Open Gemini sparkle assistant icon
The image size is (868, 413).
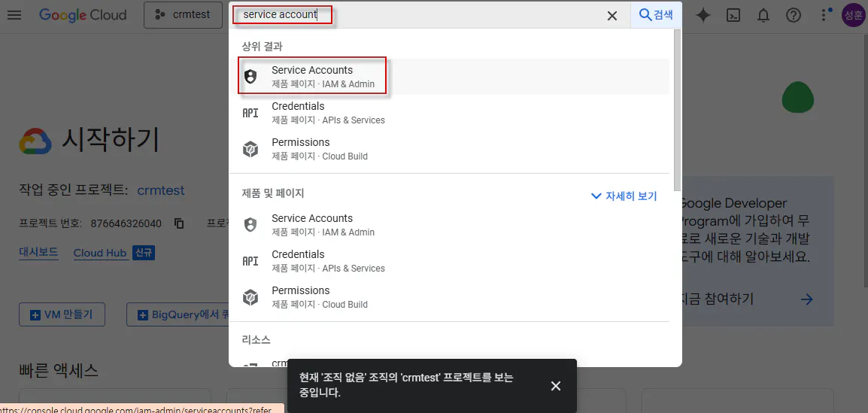(703, 15)
